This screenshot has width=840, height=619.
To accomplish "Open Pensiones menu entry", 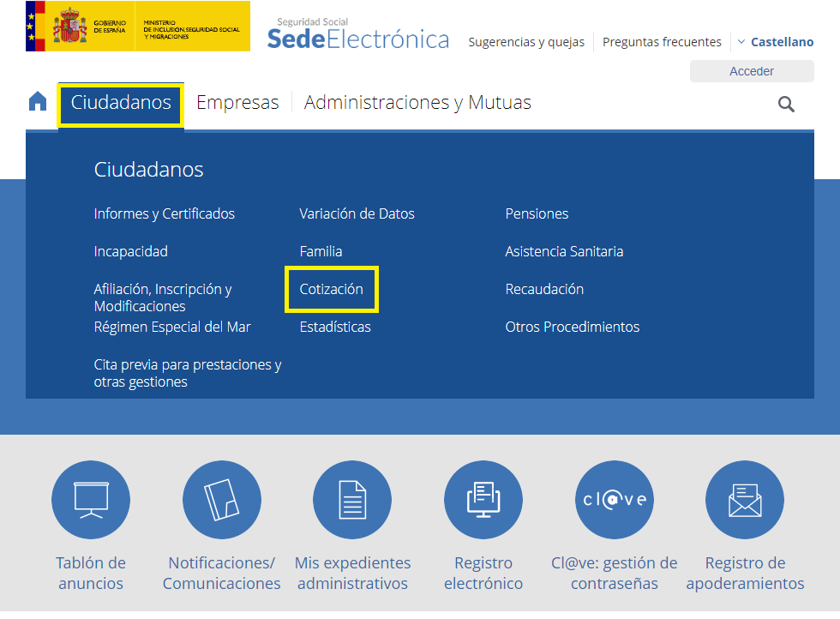I will click(x=537, y=213).
